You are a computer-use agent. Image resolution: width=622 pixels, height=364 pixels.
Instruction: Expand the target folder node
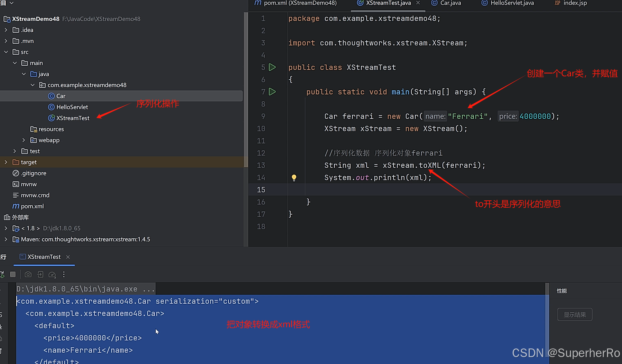click(x=6, y=162)
